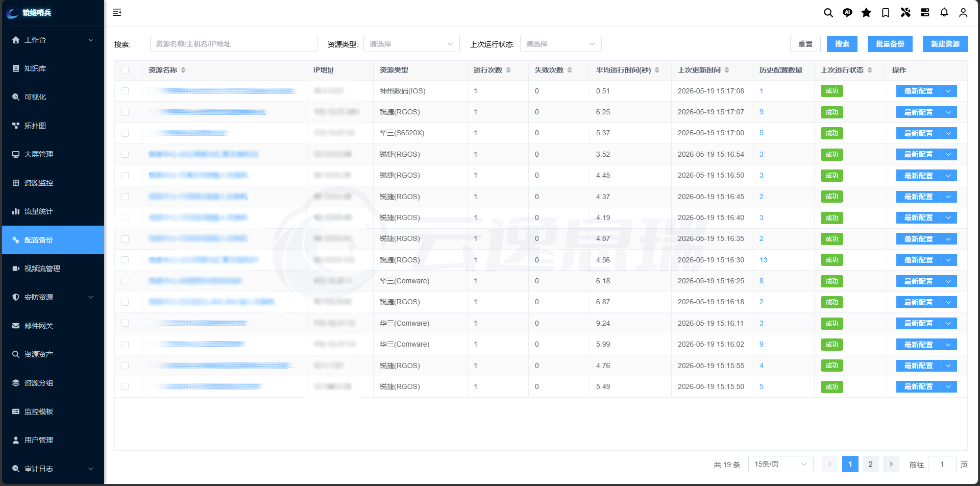Check the 华三(S6520X) row checkbox
Image resolution: width=980 pixels, height=486 pixels.
(125, 133)
